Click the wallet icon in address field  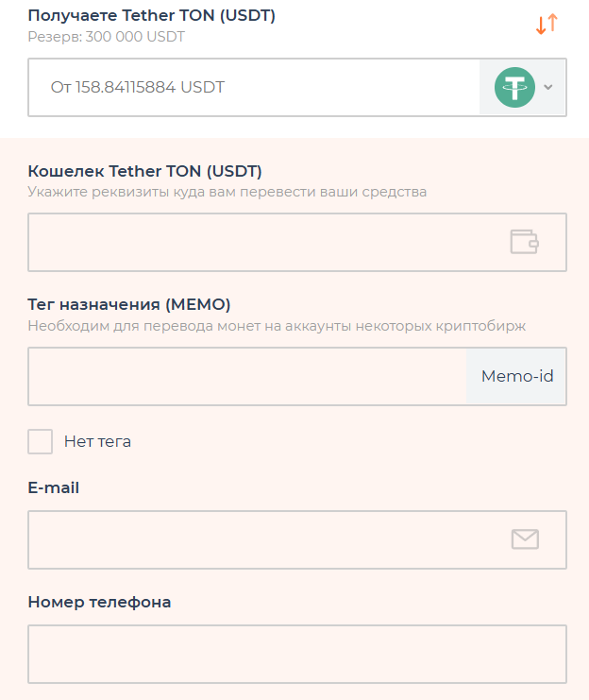tap(524, 242)
